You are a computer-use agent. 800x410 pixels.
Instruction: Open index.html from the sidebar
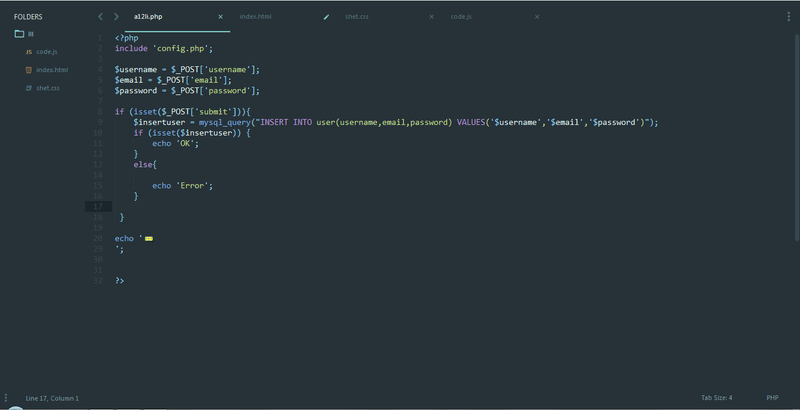pyautogui.click(x=52, y=70)
